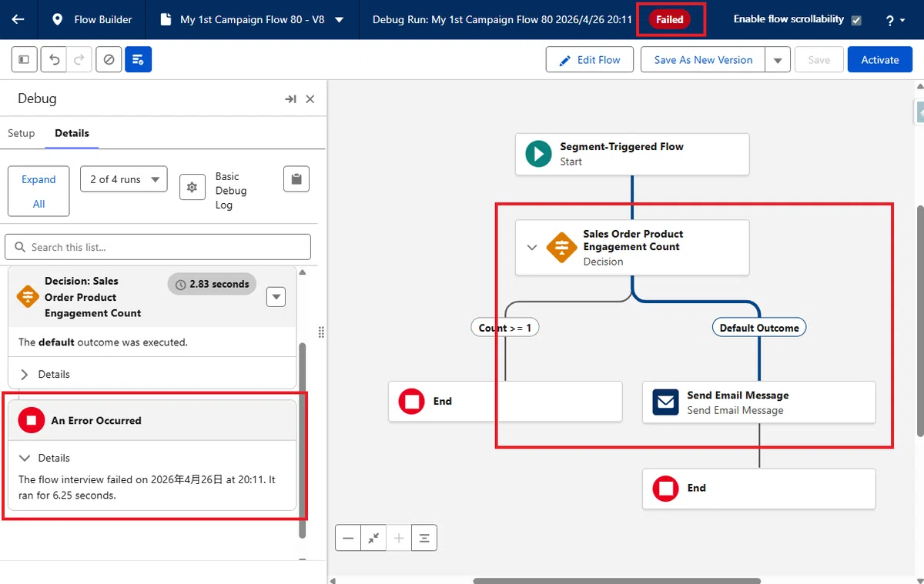Screen dimensions: 924x584
Task: Switch to the Details tab
Action: pyautogui.click(x=72, y=133)
